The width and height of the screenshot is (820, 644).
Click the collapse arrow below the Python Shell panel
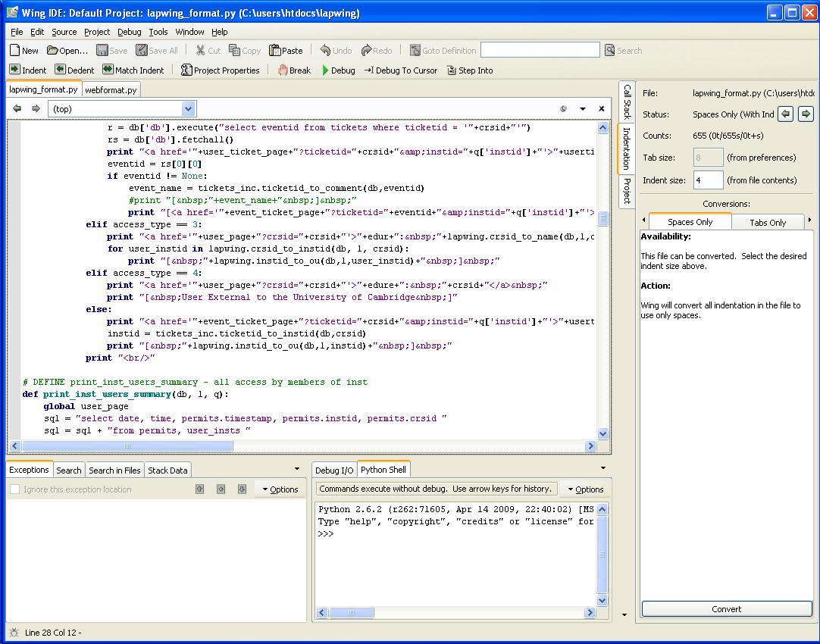tap(624, 614)
